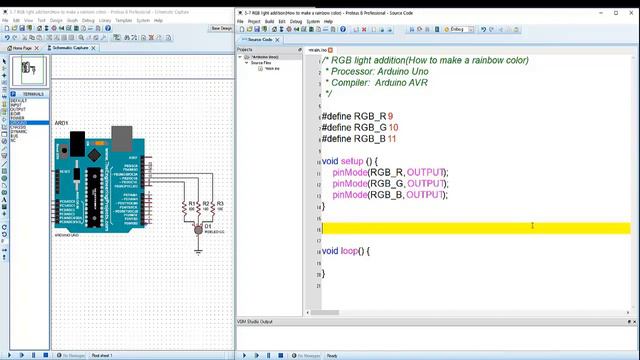
Task: Select the 2D line drawing tool in toolbox
Action: click(4, 164)
